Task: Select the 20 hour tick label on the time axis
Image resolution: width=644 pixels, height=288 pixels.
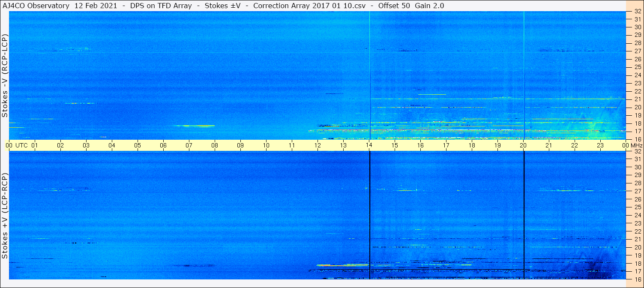Action: pos(523,145)
